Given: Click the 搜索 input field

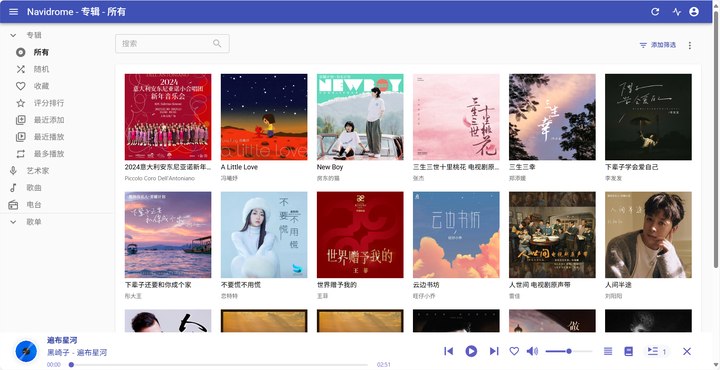Looking at the screenshot, I should pyautogui.click(x=172, y=44).
